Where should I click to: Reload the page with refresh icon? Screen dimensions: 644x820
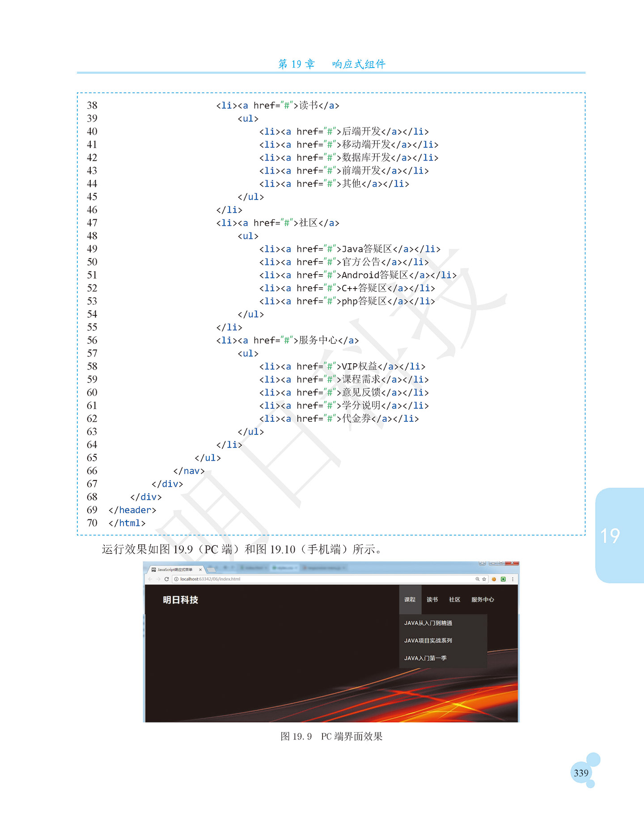(x=167, y=579)
